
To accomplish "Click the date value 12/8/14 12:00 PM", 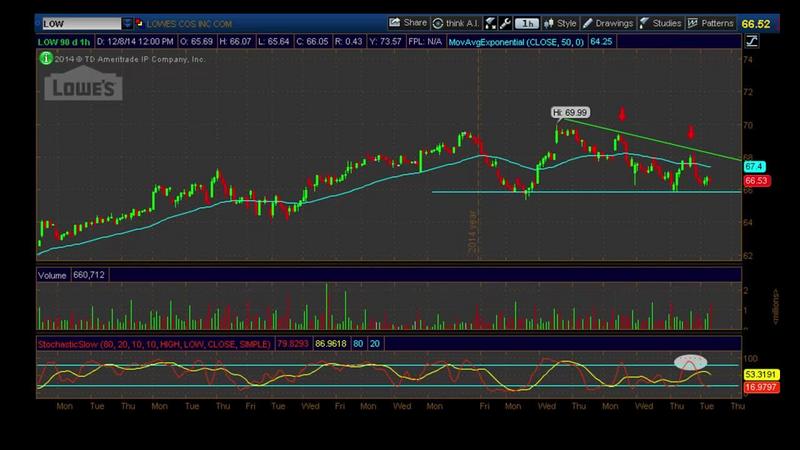I will click(x=135, y=42).
